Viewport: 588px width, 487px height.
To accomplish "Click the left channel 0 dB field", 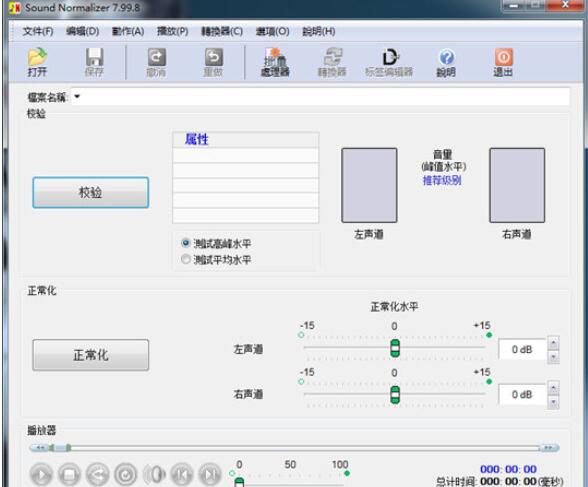I will click(522, 349).
